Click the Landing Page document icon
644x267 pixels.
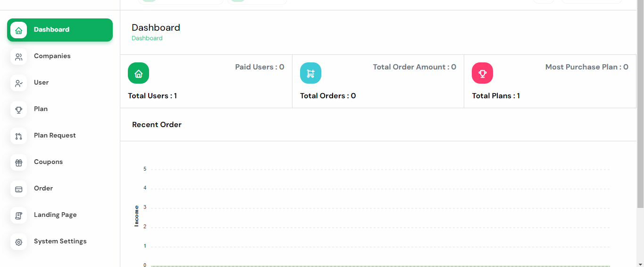point(19,215)
